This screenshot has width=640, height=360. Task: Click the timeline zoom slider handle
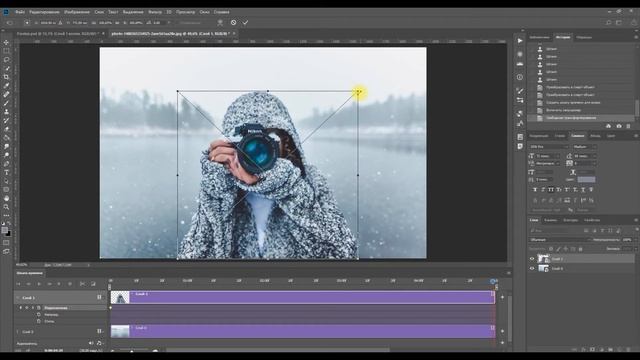click(132, 351)
